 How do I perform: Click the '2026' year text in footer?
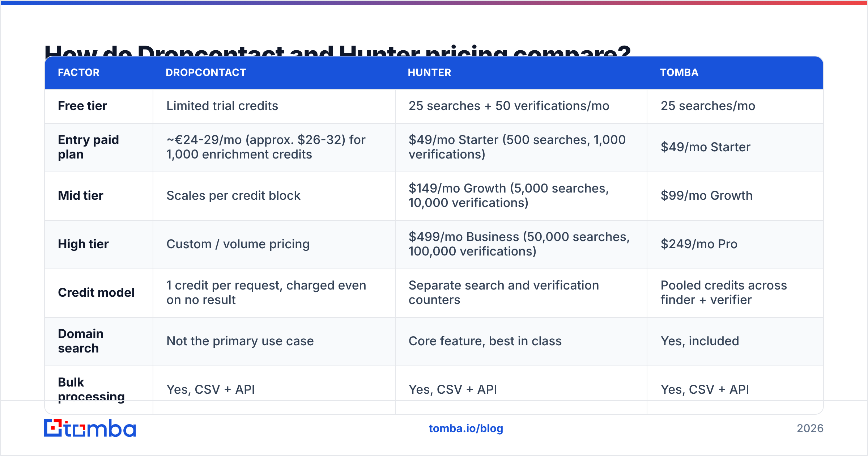(x=810, y=428)
